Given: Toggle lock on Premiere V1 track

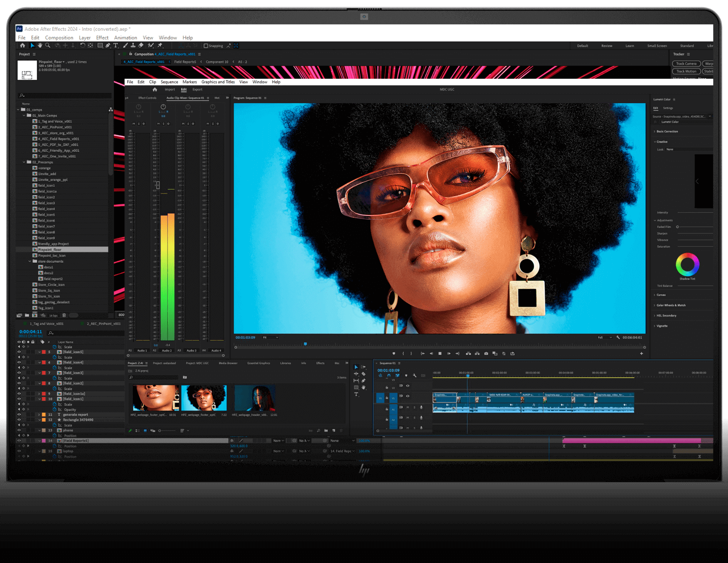Looking at the screenshot, I should coord(387,398).
